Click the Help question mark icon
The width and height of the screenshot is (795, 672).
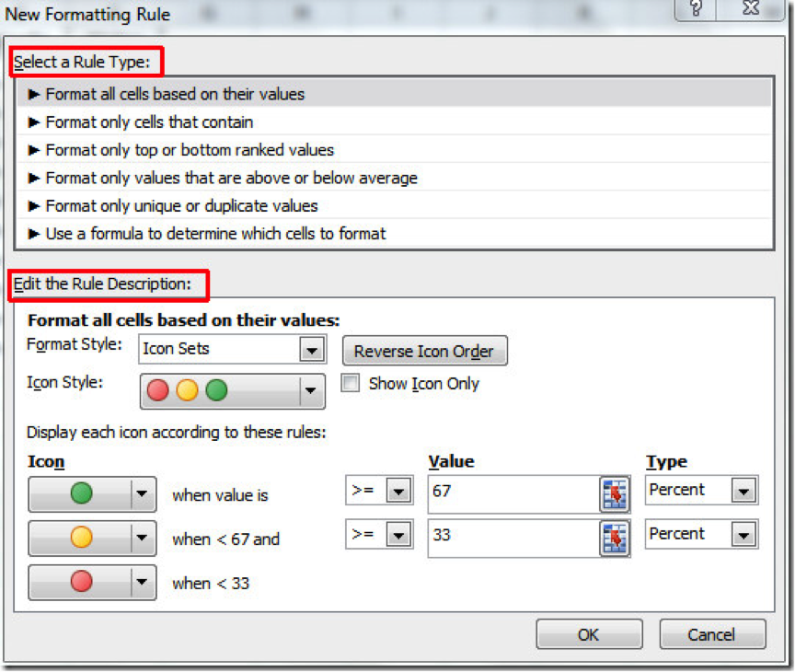[695, 9]
